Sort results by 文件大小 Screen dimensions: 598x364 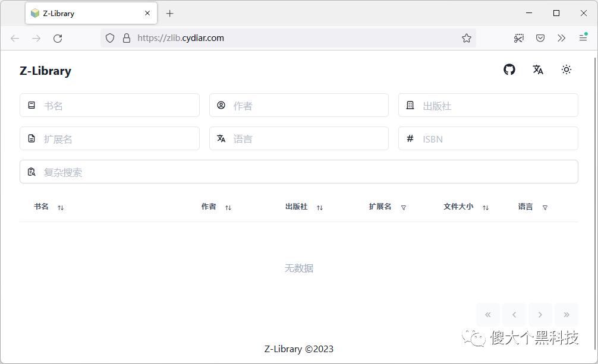pos(485,207)
